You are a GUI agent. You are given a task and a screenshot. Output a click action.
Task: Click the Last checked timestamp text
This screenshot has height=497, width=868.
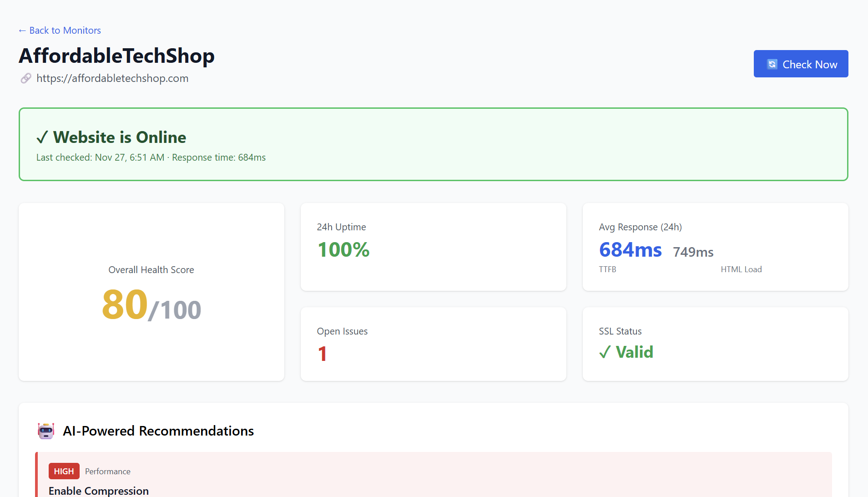[100, 157]
